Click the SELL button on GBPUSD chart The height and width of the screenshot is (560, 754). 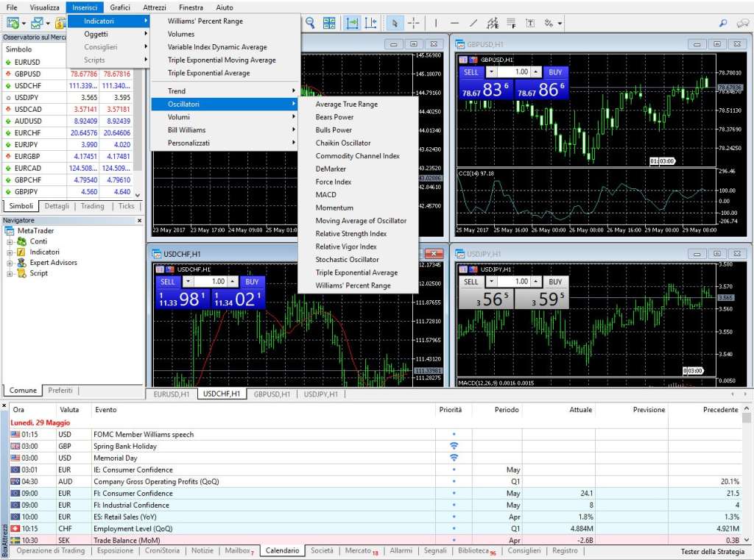click(x=471, y=72)
